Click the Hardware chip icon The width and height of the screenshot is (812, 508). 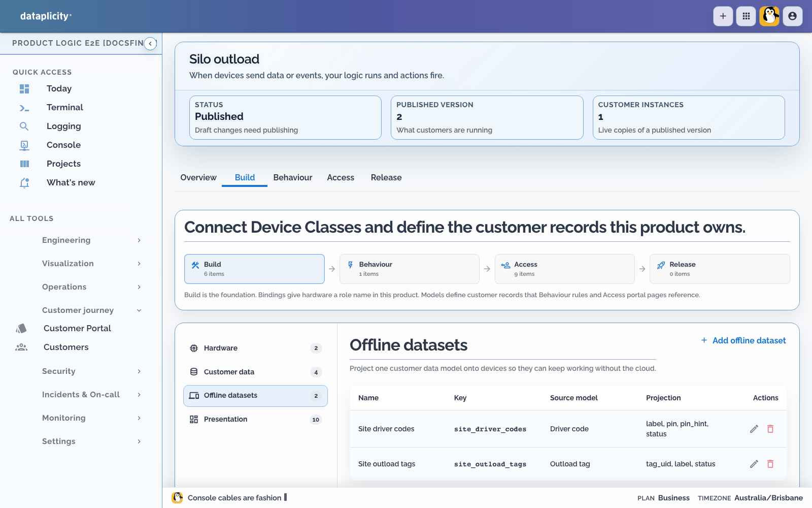(194, 348)
